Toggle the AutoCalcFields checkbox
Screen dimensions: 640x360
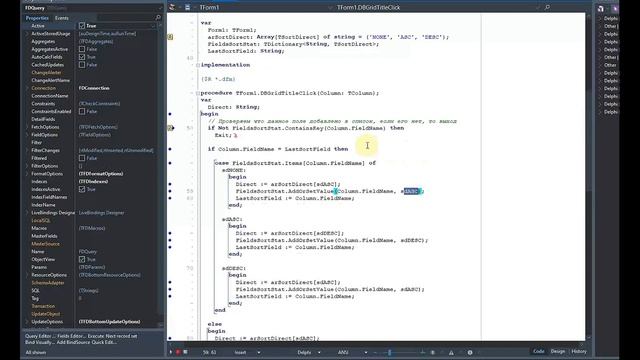82,57
